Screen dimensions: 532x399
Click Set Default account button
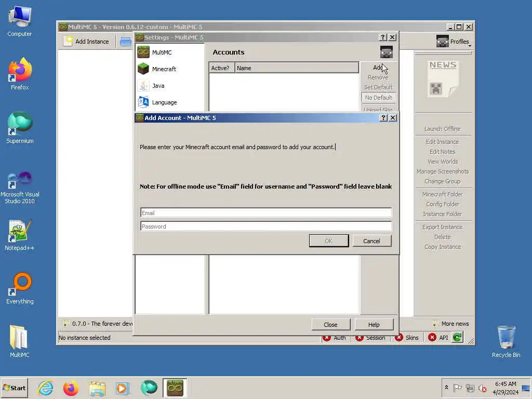(378, 87)
